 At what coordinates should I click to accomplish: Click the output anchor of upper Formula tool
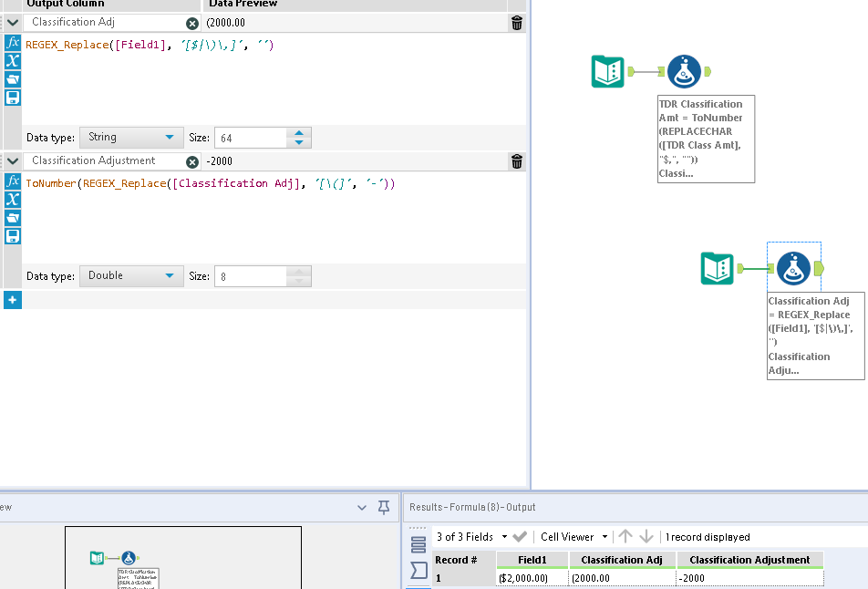708,71
